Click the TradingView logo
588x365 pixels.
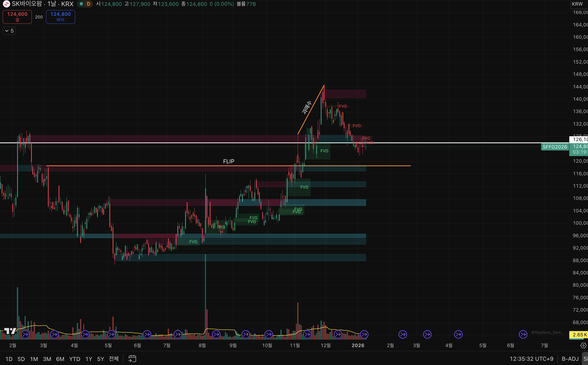pos(10,331)
